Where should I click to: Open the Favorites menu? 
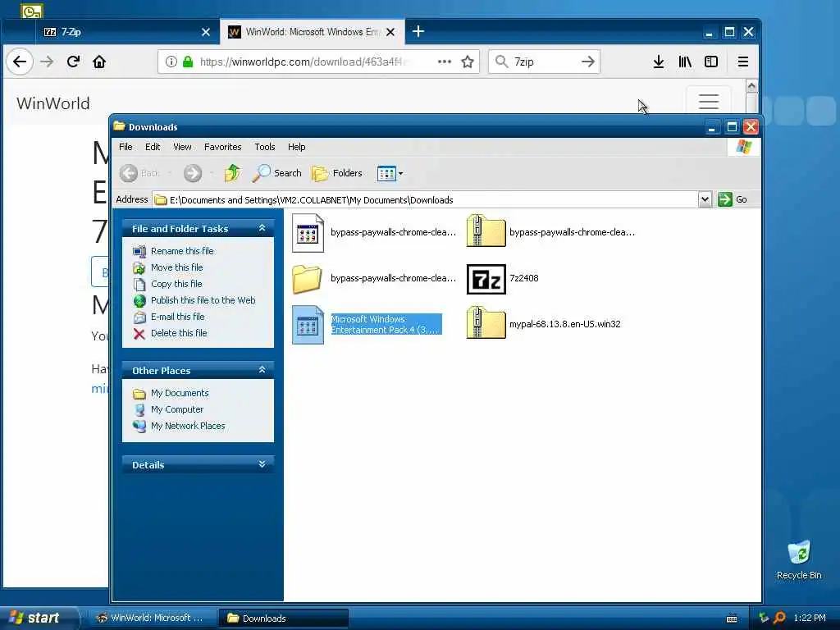coord(223,147)
